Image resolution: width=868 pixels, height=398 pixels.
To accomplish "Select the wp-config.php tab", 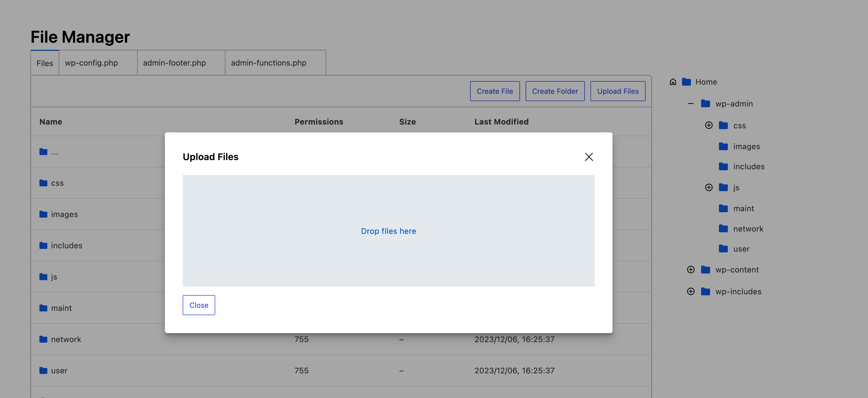I will (x=91, y=63).
